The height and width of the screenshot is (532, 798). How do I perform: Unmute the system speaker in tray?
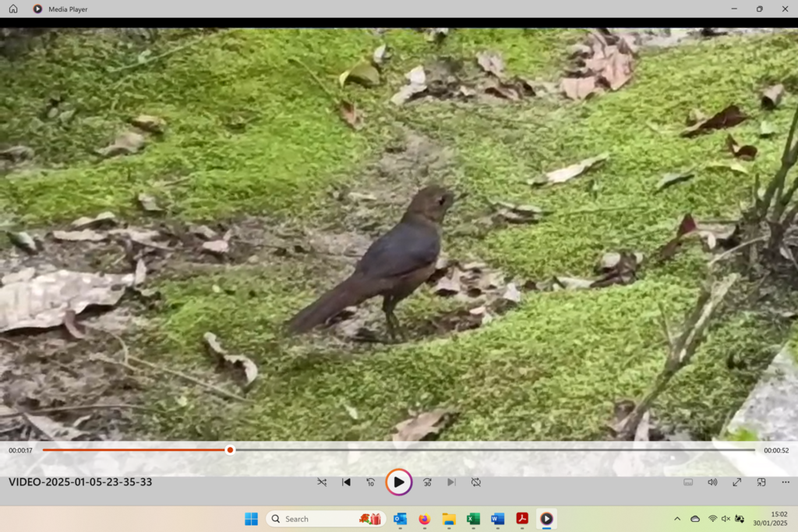click(726, 519)
